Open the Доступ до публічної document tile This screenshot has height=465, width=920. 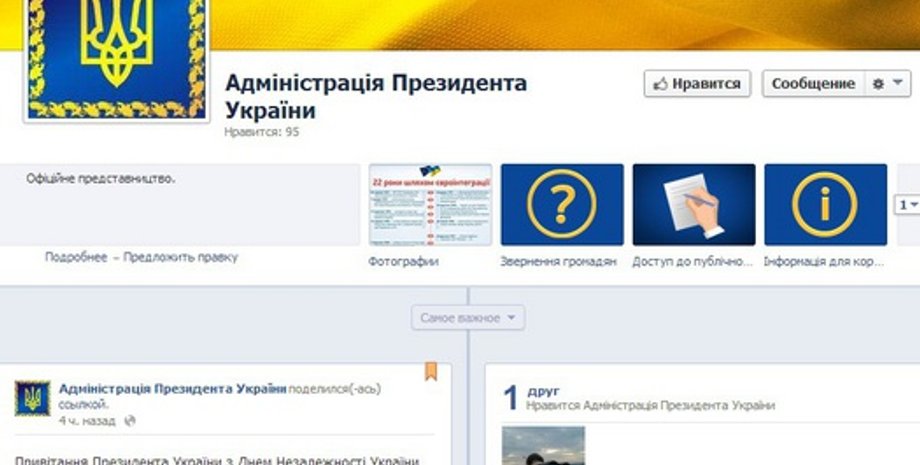pos(693,205)
